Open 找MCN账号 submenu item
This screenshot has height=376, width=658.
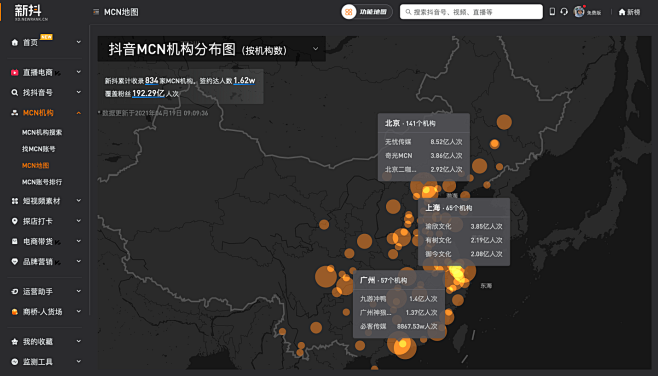39,149
